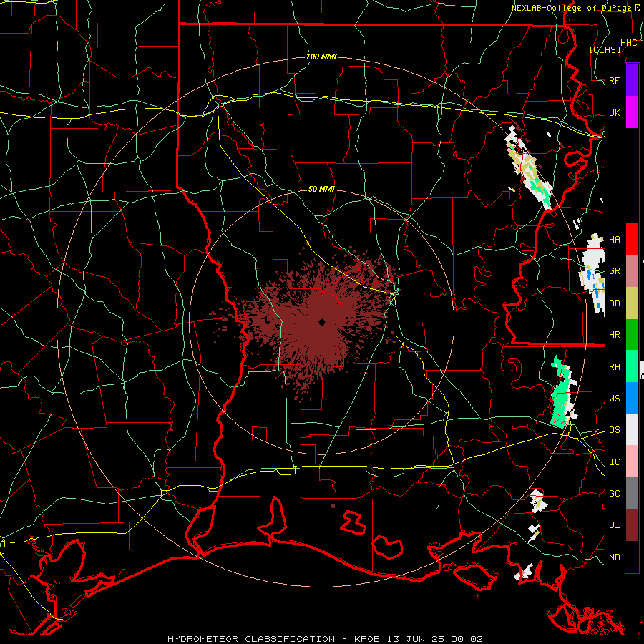644x644 pixels.
Task: Click the RA legend label
Action: click(615, 367)
